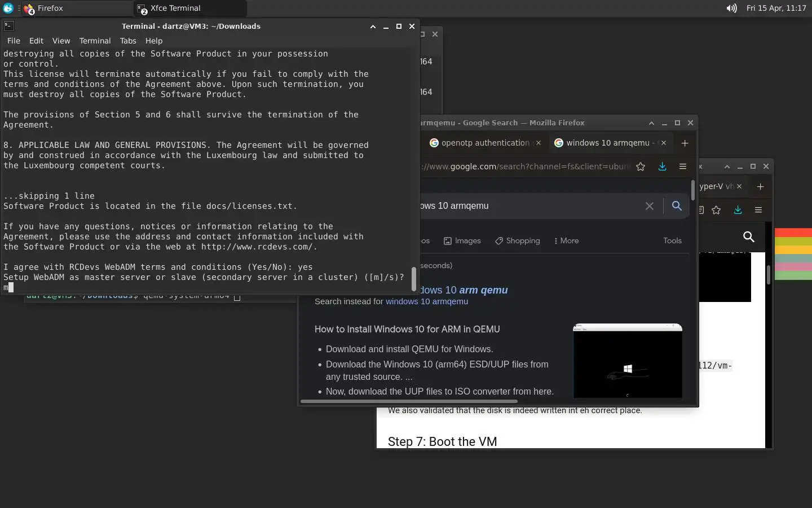Click the horizontal scrollbar in Google window
This screenshot has width=812, height=508.
coord(409,402)
